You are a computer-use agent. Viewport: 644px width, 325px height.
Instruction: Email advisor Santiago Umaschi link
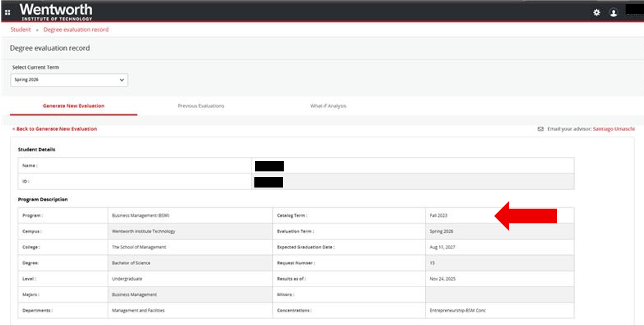pos(613,129)
